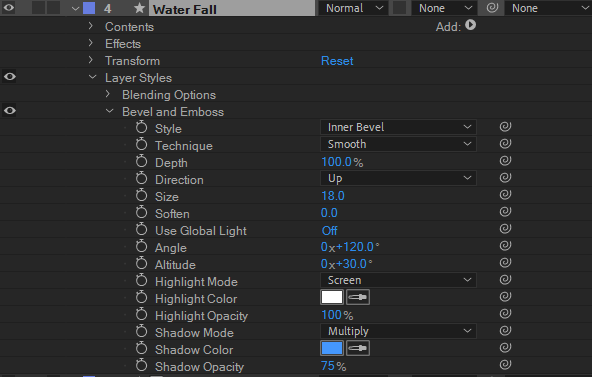
Task: Click pick whip icon for Direction row
Action: (505, 178)
